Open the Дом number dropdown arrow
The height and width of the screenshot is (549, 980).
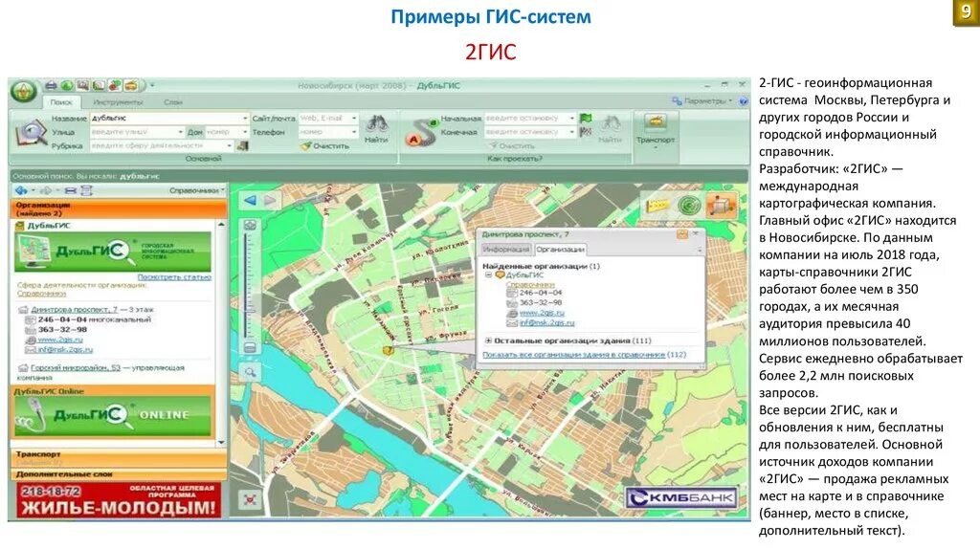tap(244, 132)
